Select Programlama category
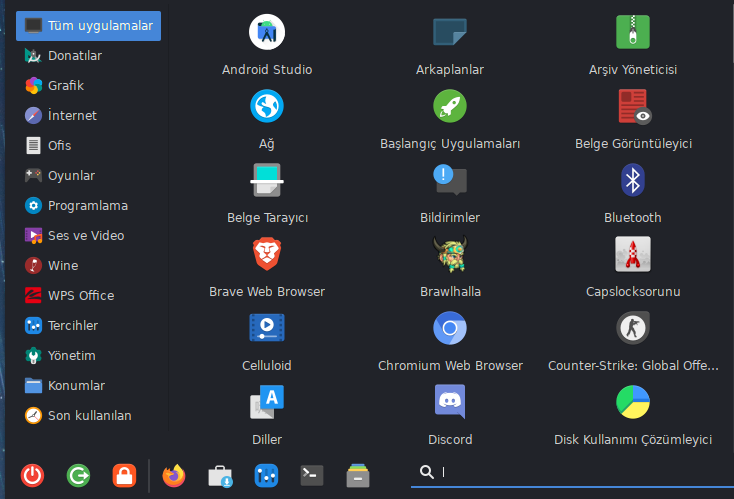 click(88, 205)
